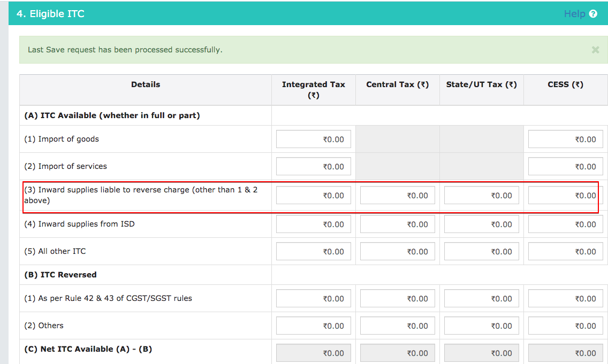The width and height of the screenshot is (608, 364).
Task: Click the 'Central Tax (₹)' column header
Action: (x=398, y=84)
